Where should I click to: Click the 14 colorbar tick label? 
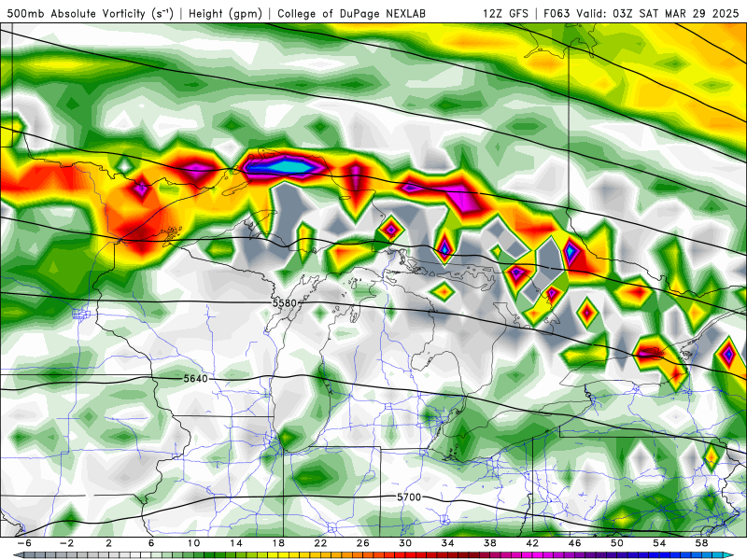tap(236, 543)
